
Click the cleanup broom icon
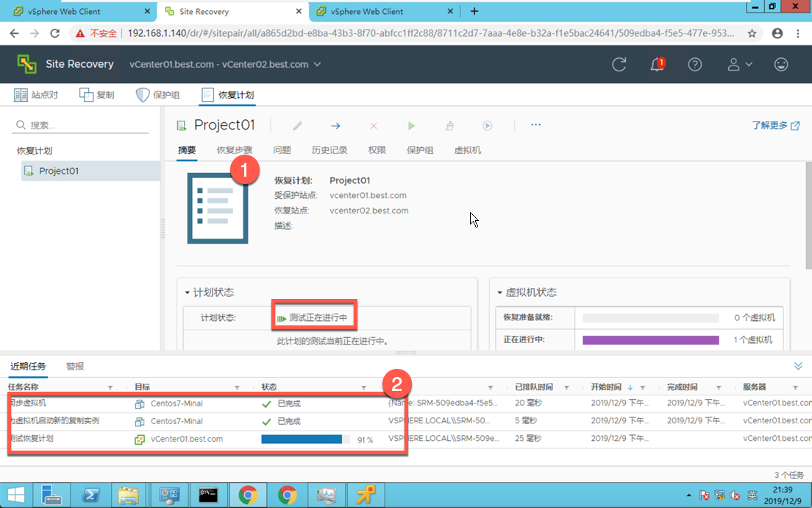(x=449, y=125)
